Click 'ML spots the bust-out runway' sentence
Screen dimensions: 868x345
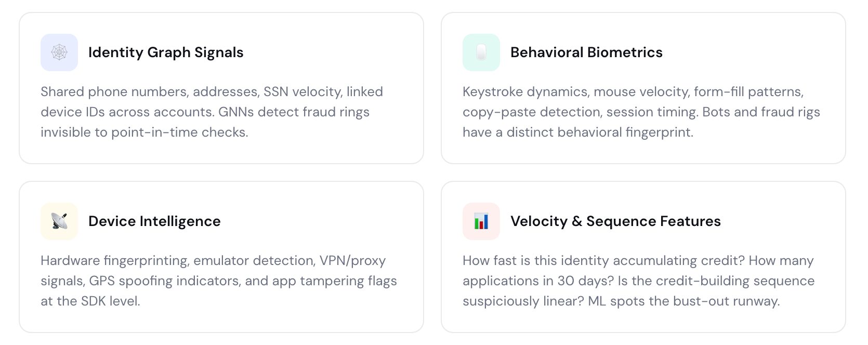tap(683, 301)
